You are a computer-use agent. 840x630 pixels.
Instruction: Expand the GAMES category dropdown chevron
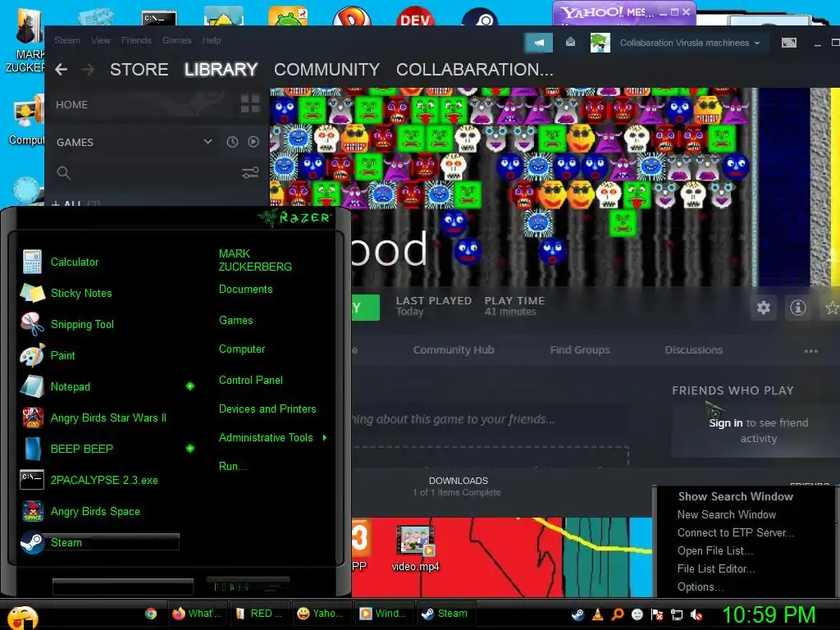[208, 141]
